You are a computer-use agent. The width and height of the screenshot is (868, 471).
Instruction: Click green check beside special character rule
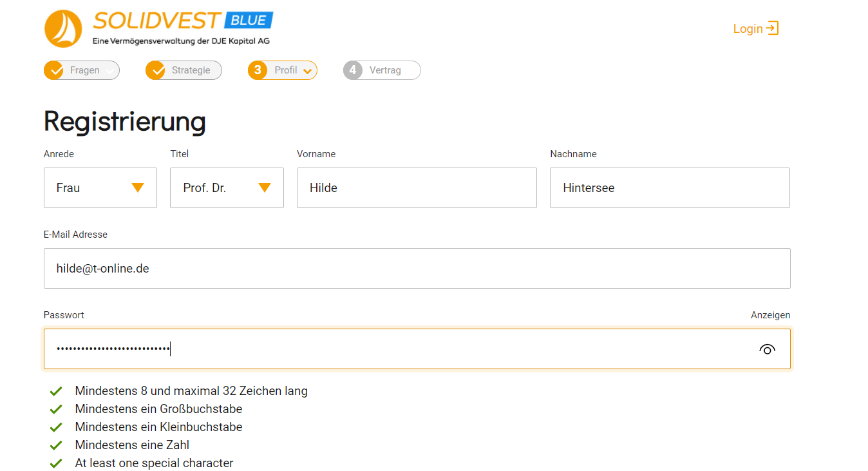(56, 463)
